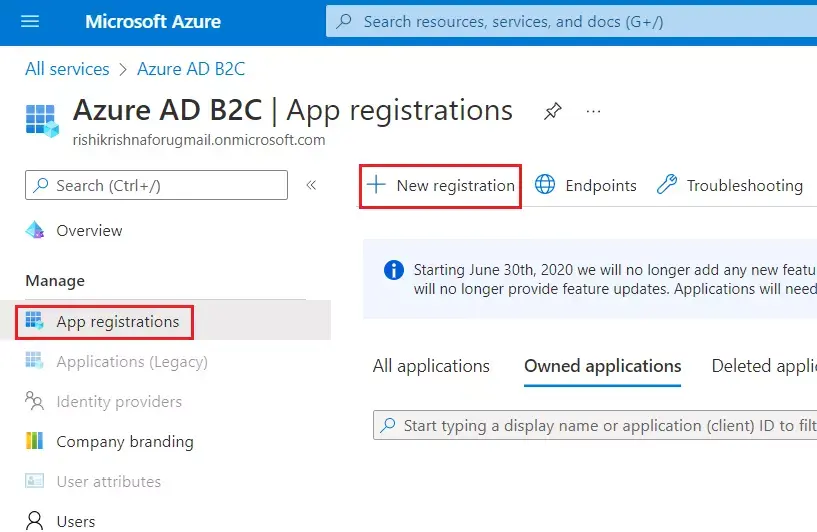Open the hamburger portal menu
Viewport: 817px width, 532px height.
click(x=30, y=21)
